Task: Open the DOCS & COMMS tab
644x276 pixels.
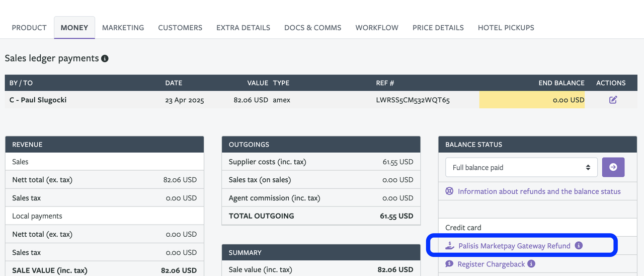Action: click(312, 28)
